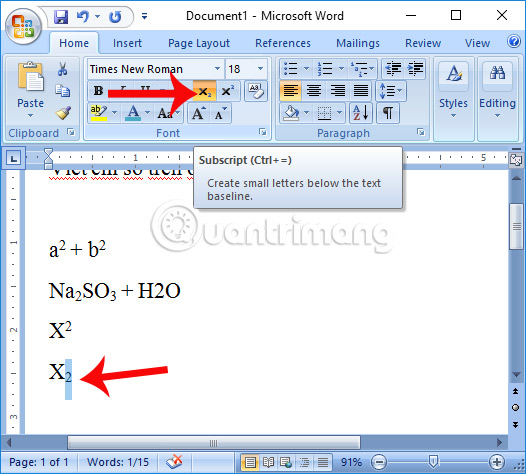Toggle Subscript formatting
Viewport: 526px width, 474px height.
[x=205, y=91]
